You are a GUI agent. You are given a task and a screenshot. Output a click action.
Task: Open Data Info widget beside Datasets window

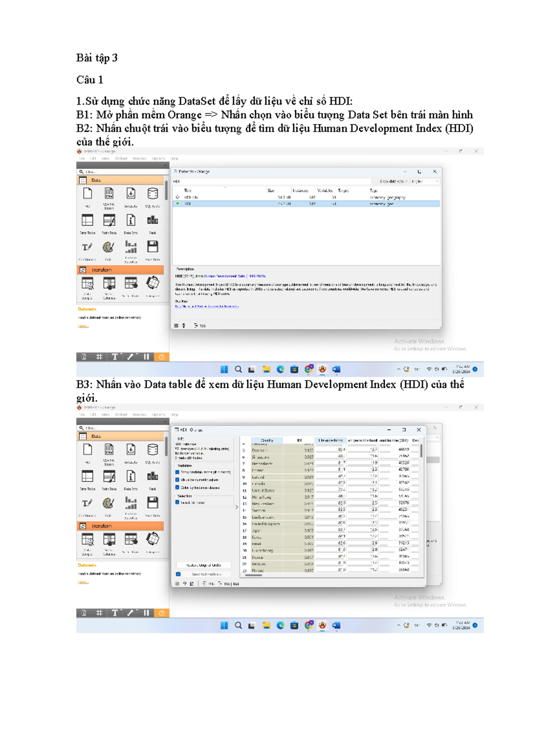pos(131,220)
